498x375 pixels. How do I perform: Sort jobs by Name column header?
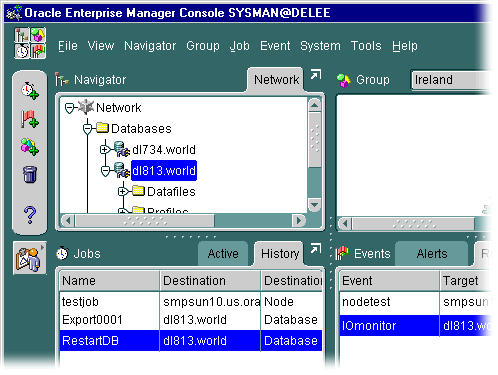[x=109, y=281]
